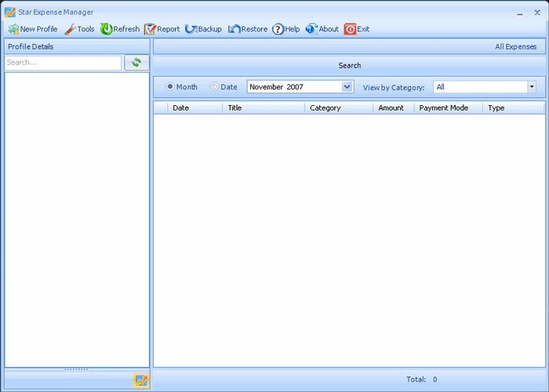Sort by the Category column header

click(339, 108)
